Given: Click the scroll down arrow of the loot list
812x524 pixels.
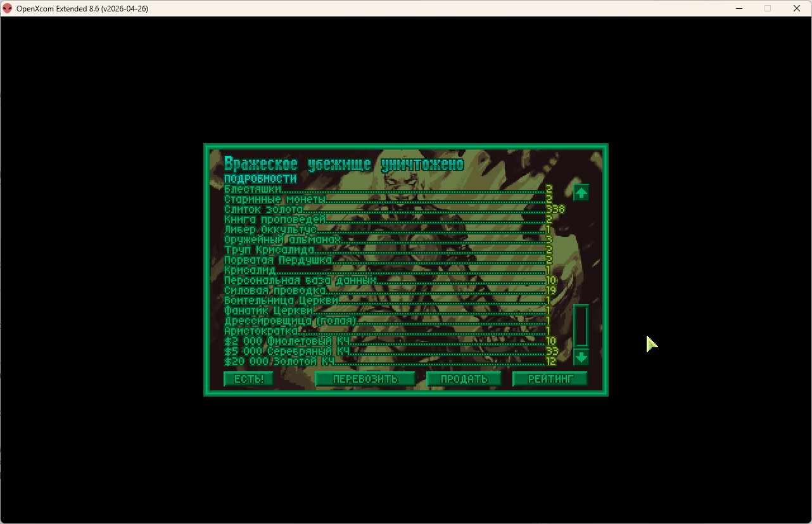Looking at the screenshot, I should (581, 357).
